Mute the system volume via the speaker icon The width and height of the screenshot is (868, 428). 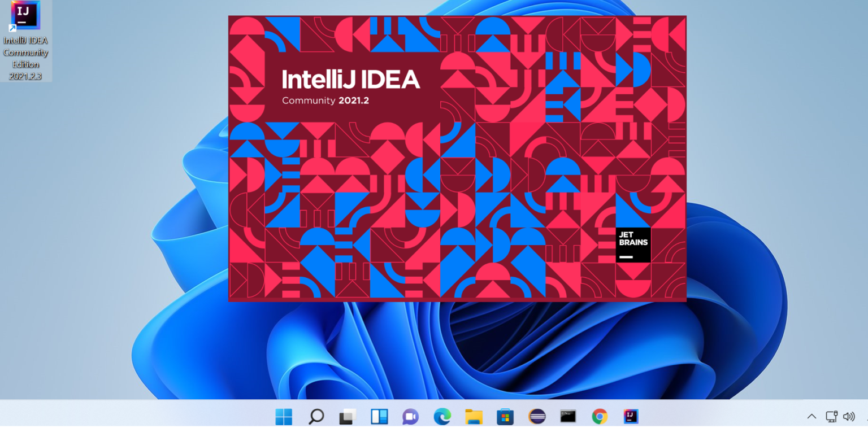coord(849,417)
